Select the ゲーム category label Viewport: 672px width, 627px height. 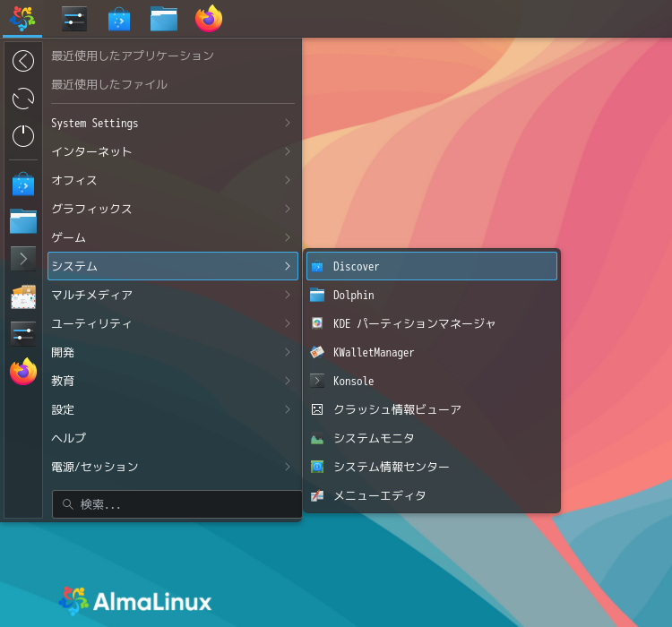(x=69, y=237)
